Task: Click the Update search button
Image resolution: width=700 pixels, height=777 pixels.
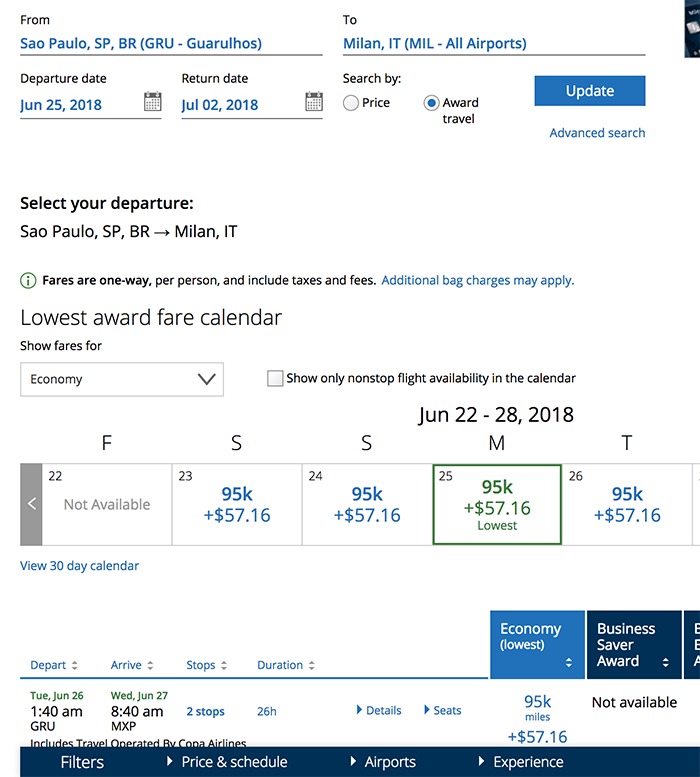Action: [x=589, y=91]
